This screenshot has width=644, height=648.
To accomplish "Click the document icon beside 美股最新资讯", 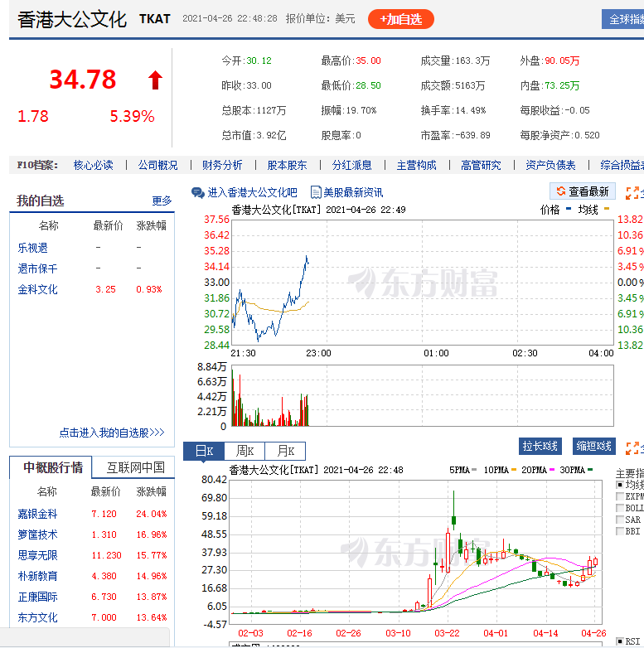I will 316,192.
